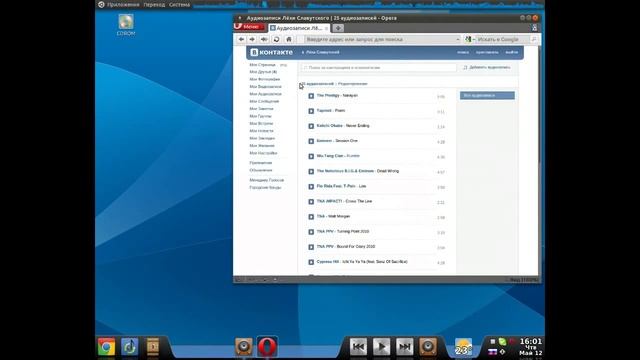Click the VKontakte logo

coord(271,52)
